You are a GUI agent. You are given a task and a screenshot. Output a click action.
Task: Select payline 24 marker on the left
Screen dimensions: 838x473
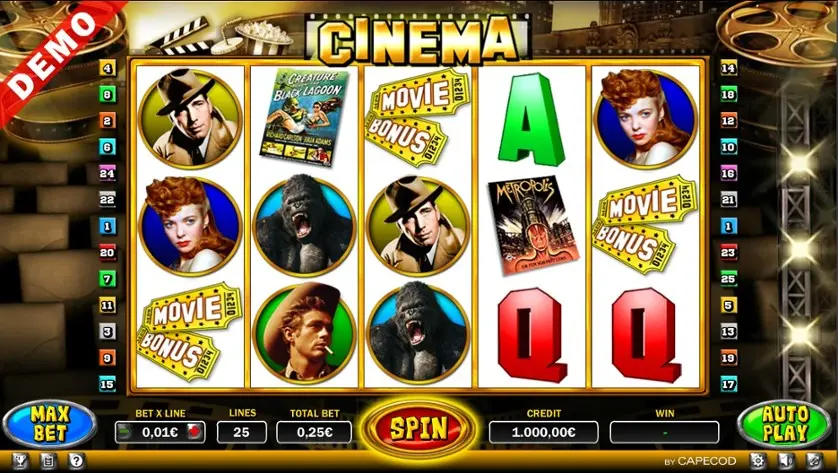click(107, 173)
